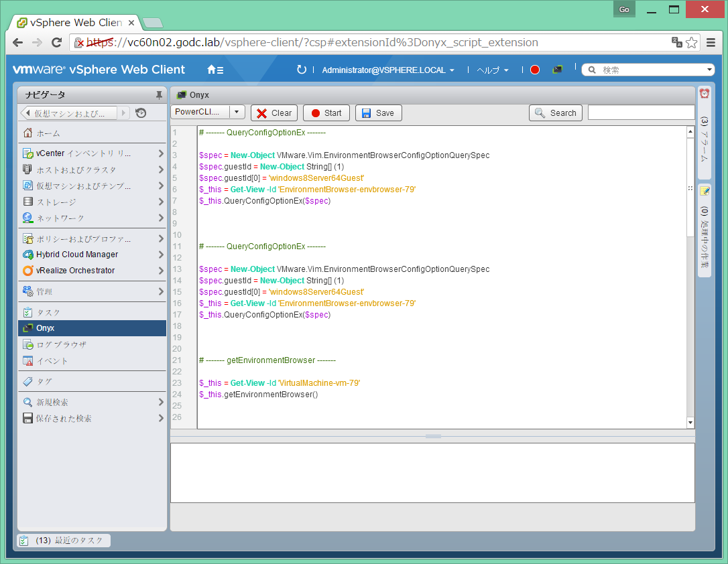Expand 仮想マシンおよびテンプレート chevron
Screen dimensions: 728x564
tap(161, 186)
